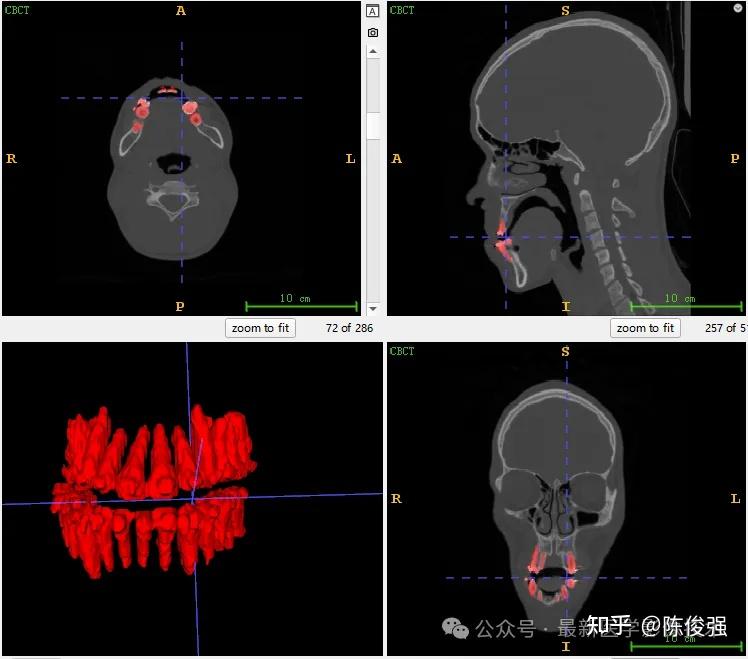
Task: Click the '72 of 286' slice counter
Action: click(x=349, y=328)
